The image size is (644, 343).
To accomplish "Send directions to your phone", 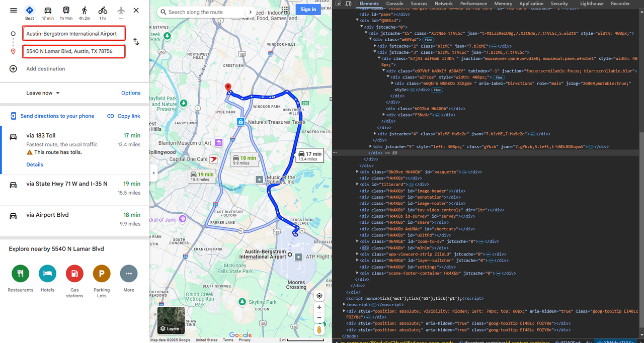I will tap(52, 116).
